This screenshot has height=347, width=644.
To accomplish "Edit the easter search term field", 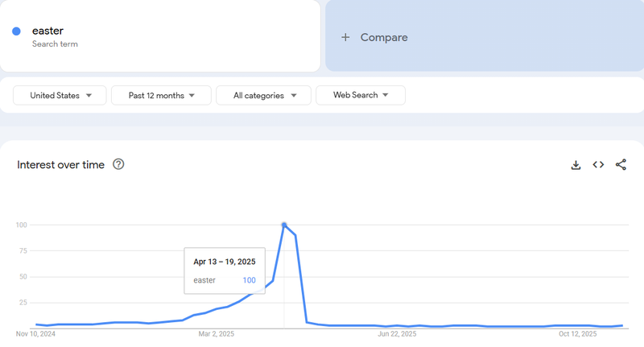I will pos(160,35).
